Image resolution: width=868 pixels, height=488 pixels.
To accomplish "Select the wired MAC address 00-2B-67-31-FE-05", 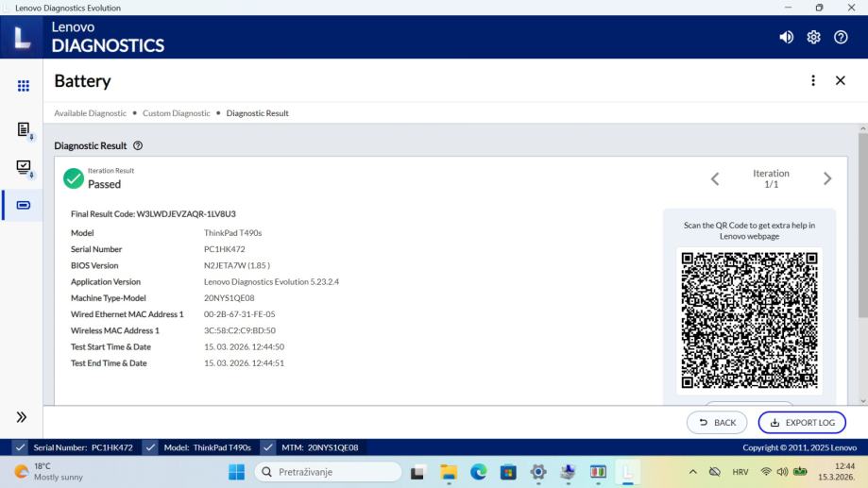I will pos(239,314).
